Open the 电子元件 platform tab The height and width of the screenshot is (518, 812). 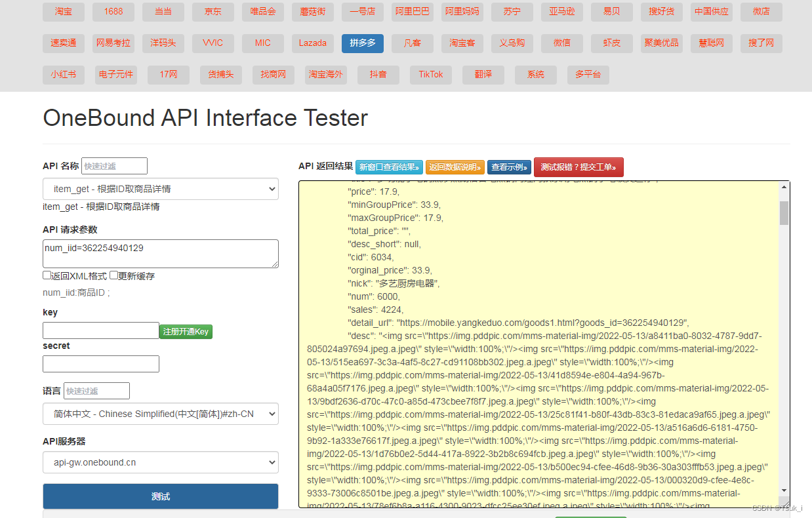point(116,75)
